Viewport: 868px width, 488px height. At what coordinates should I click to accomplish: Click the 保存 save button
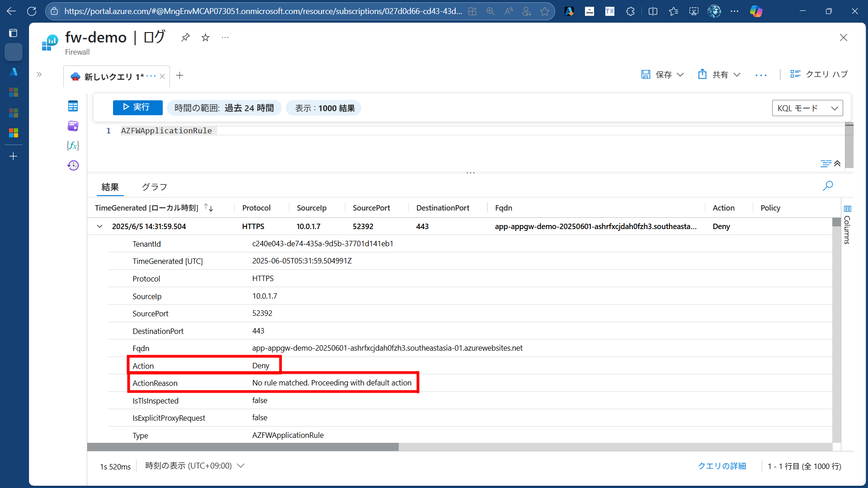(656, 75)
